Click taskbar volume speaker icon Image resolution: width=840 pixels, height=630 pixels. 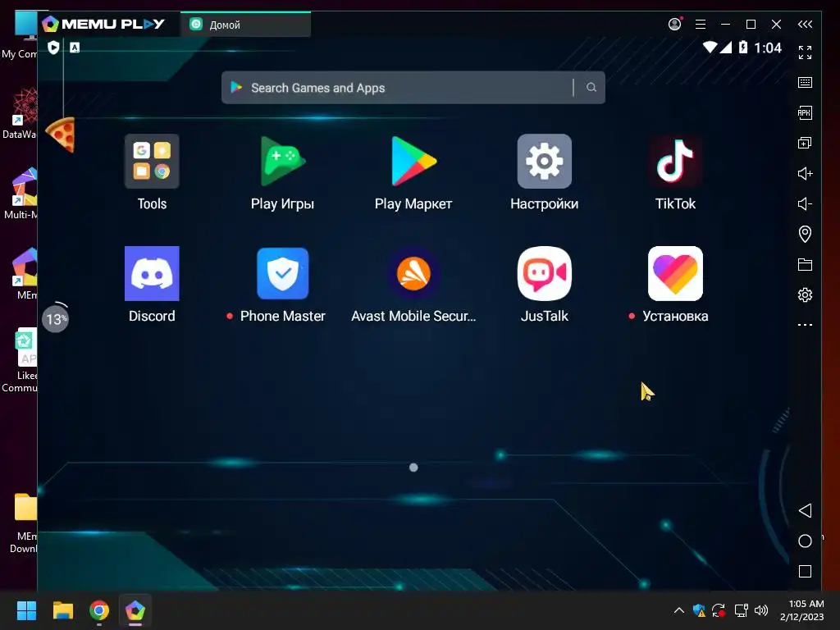point(760,610)
